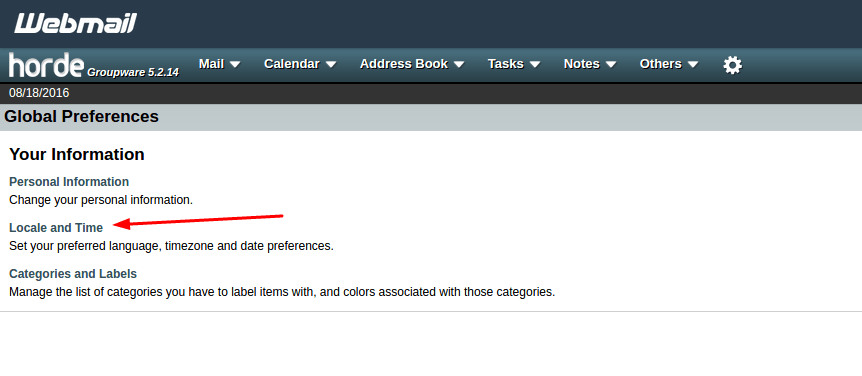Open the Others menu
Viewport: 862px width, 376px height.
click(660, 64)
